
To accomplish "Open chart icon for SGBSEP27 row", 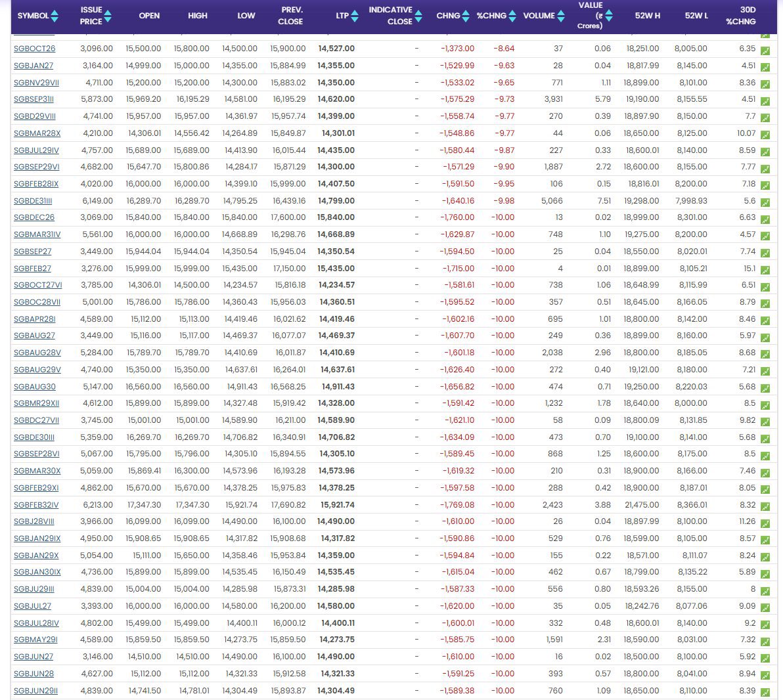I will (765, 253).
